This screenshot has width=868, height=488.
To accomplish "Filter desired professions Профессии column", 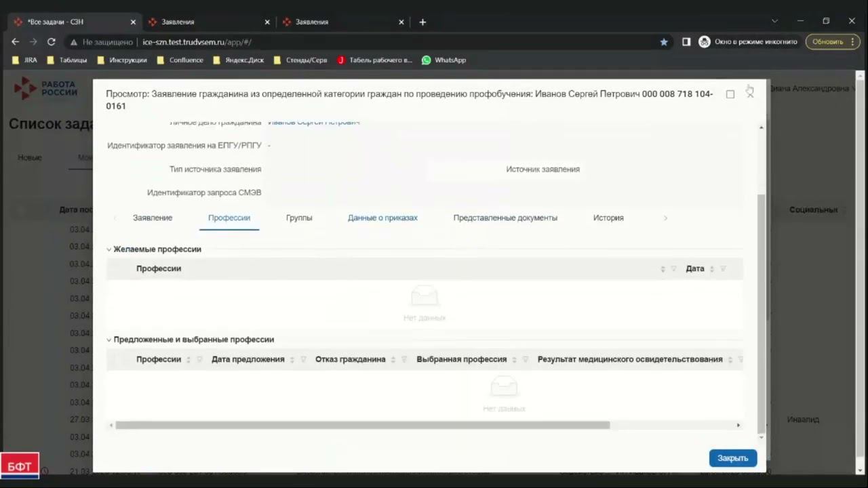I will [x=673, y=269].
